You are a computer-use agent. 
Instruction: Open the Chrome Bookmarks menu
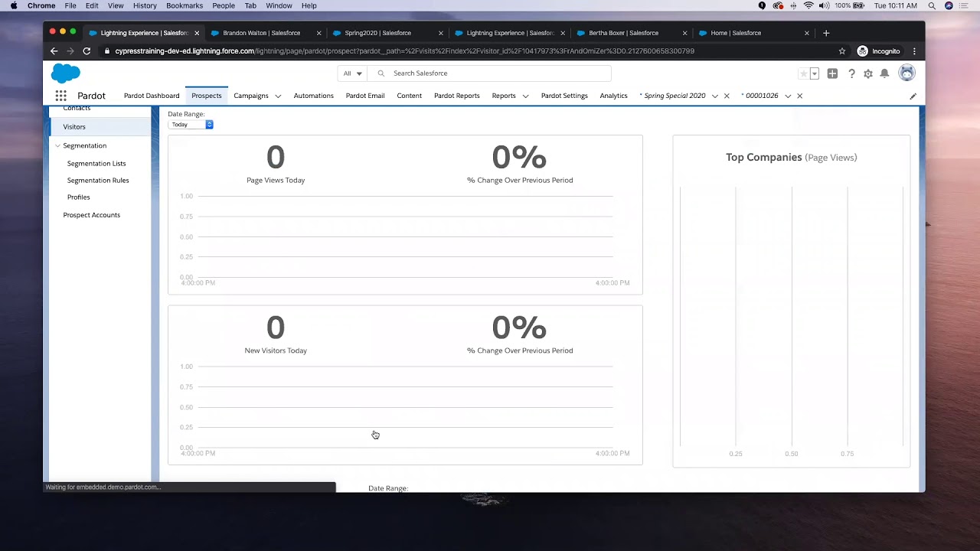pos(185,5)
